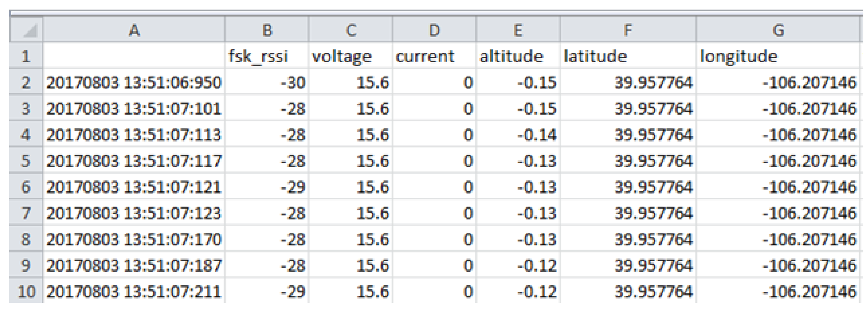Select timestamp cell 13:51:07:113

point(134,134)
